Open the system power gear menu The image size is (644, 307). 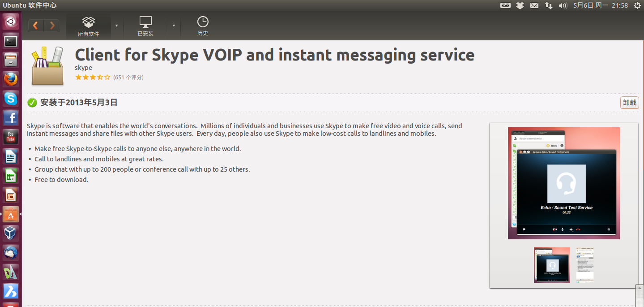(637, 5)
